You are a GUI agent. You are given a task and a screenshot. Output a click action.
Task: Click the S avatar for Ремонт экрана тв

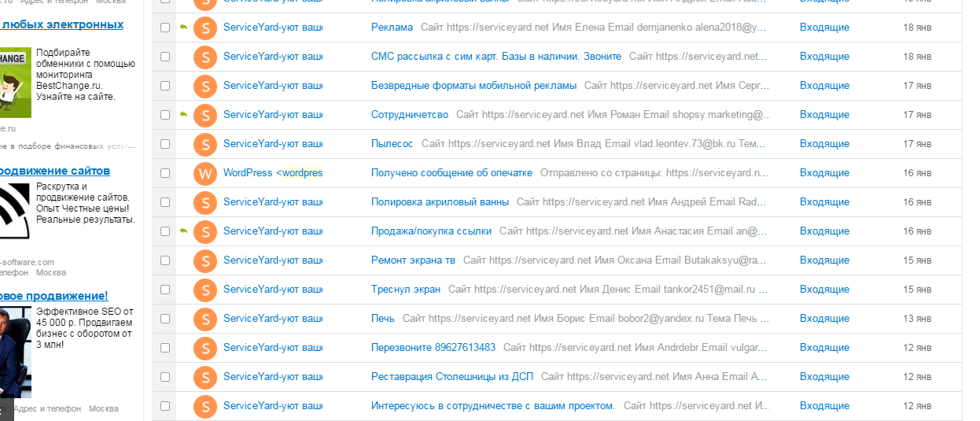coord(205,260)
